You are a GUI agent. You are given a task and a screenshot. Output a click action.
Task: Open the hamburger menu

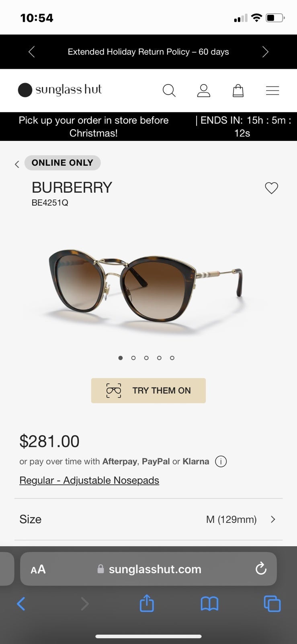coord(272,91)
